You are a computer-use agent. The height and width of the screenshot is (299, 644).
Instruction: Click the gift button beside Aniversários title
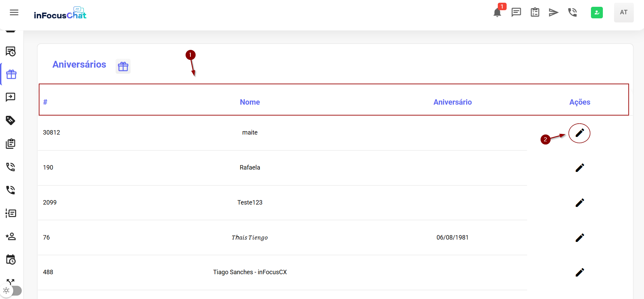tap(123, 66)
